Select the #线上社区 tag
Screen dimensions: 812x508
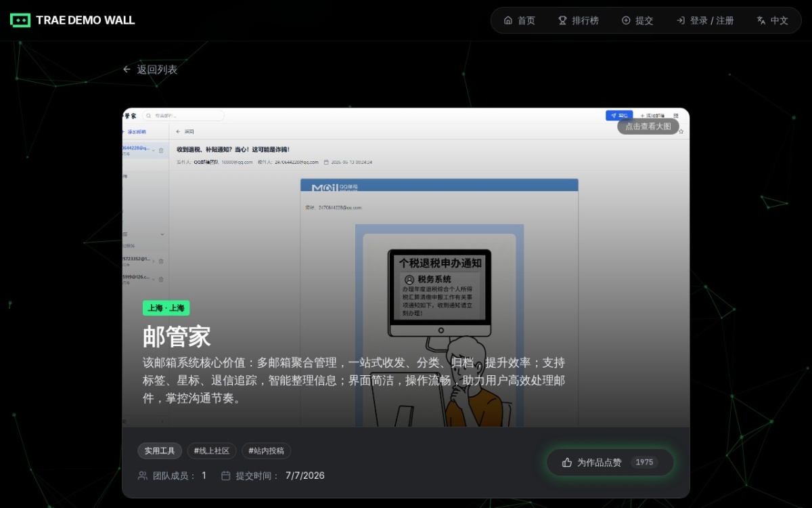[212, 450]
